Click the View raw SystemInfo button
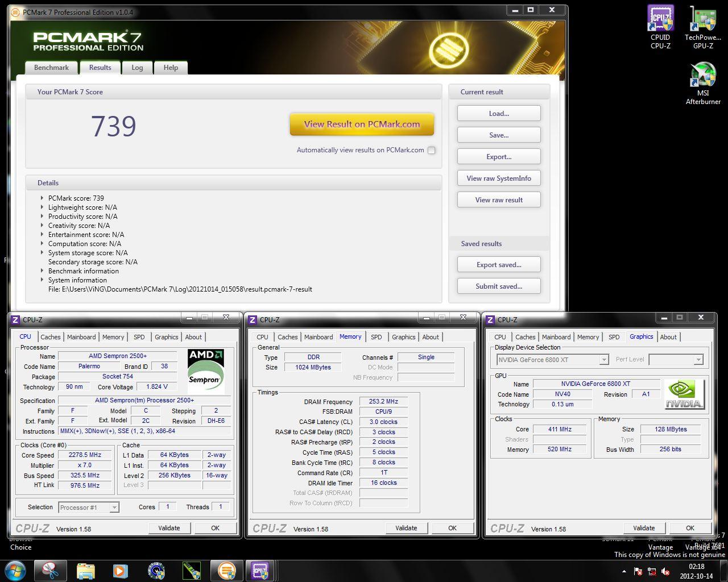Screen dimensions: 728x582 [x=499, y=178]
